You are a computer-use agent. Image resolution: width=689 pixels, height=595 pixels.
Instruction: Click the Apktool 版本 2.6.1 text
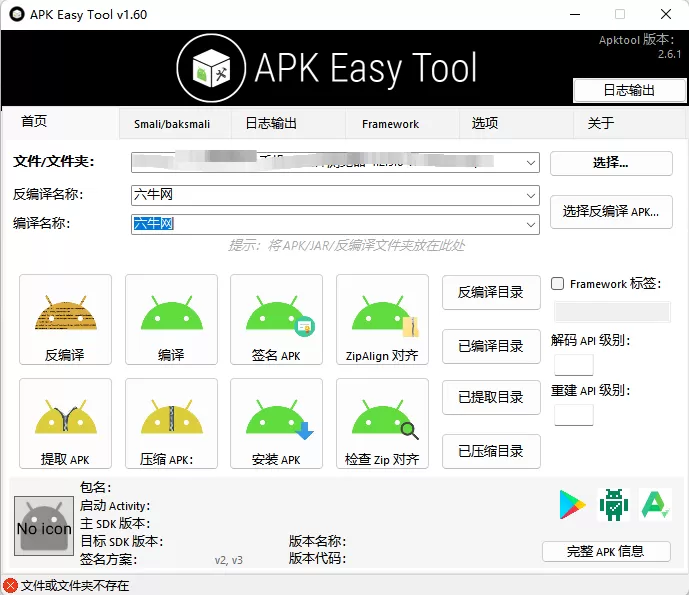pos(639,47)
